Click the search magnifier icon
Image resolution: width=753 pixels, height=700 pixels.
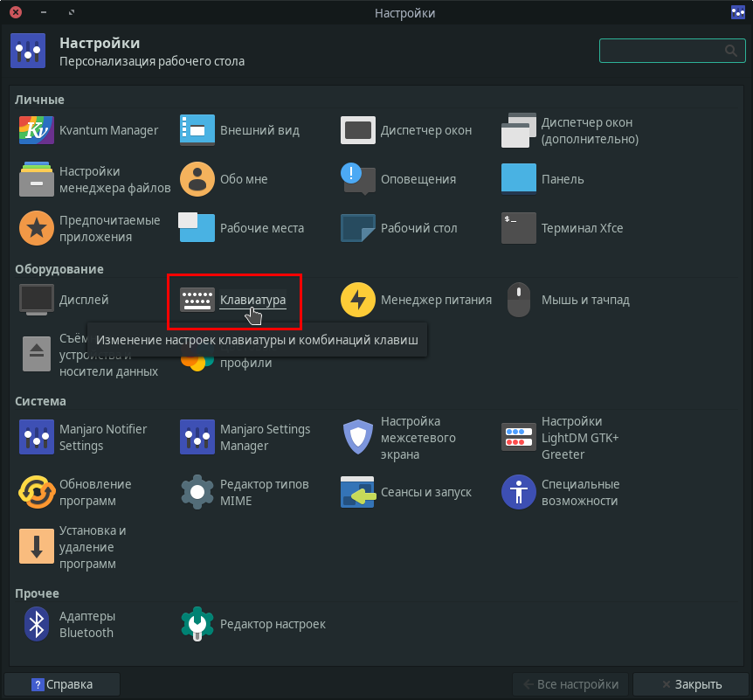coord(731,51)
